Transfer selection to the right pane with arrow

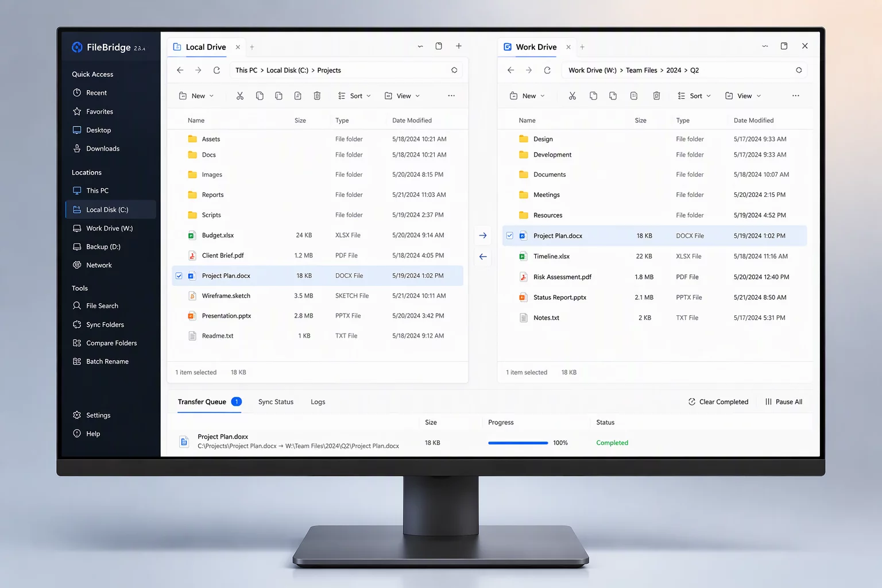483,235
